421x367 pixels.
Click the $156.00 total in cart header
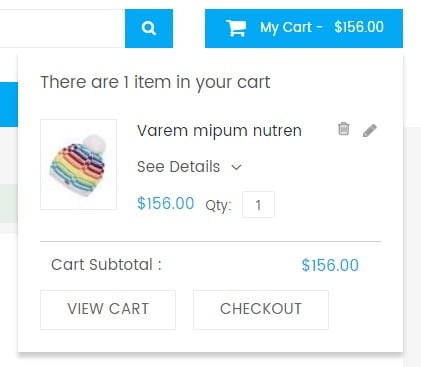pyautogui.click(x=359, y=27)
